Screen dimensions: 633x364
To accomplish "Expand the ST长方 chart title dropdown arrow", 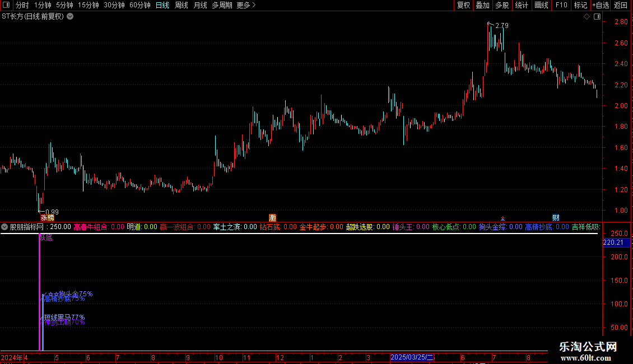I will [x=70, y=17].
